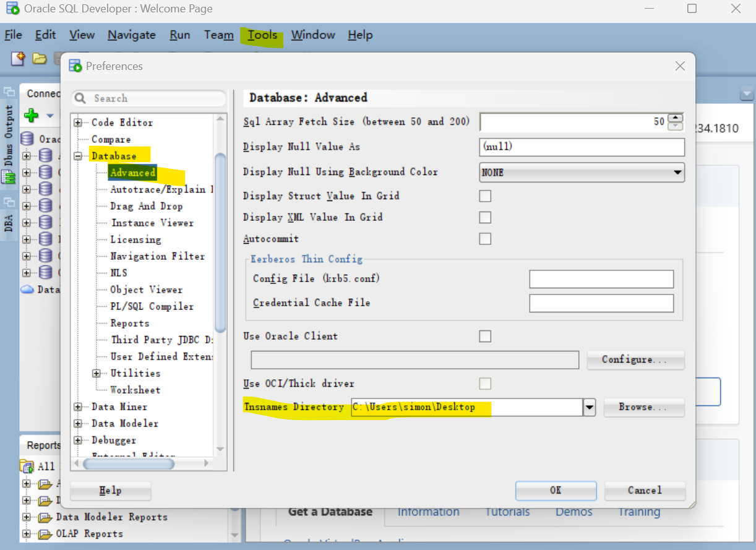Open the Tnsnames Directory dropdown arrow
756x550 pixels.
590,407
